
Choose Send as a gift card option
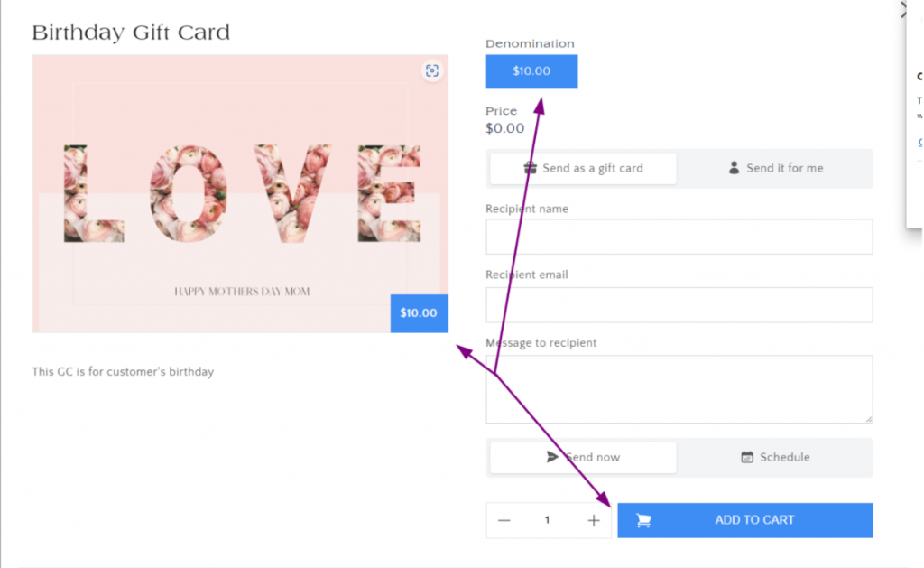583,168
